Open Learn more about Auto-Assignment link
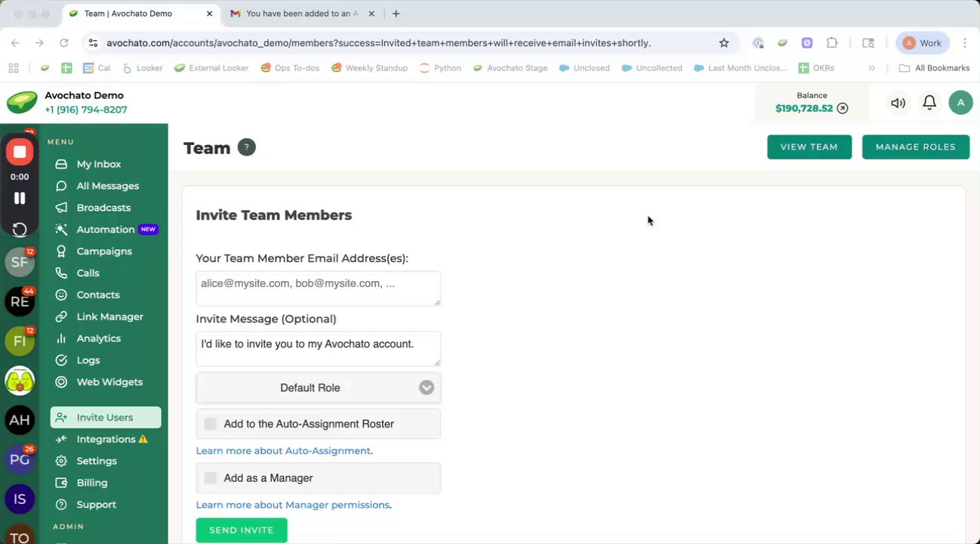Viewport: 980px width, 544px height. coord(283,451)
